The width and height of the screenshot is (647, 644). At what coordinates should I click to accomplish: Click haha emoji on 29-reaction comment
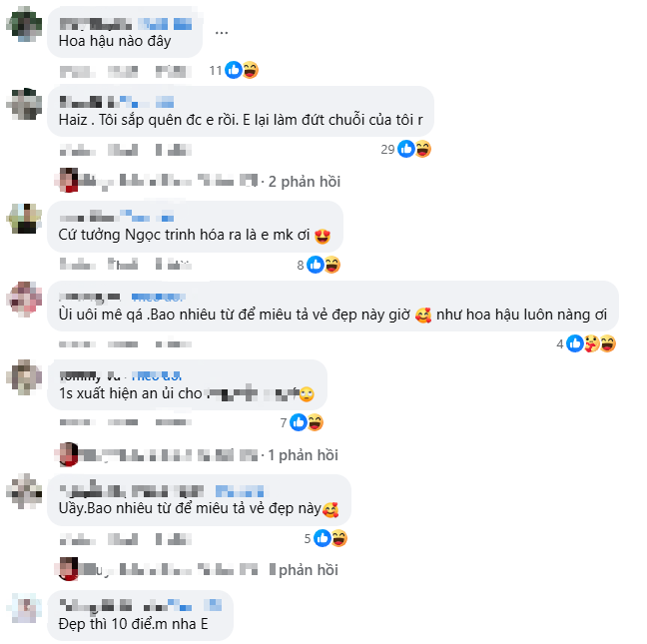click(x=422, y=149)
